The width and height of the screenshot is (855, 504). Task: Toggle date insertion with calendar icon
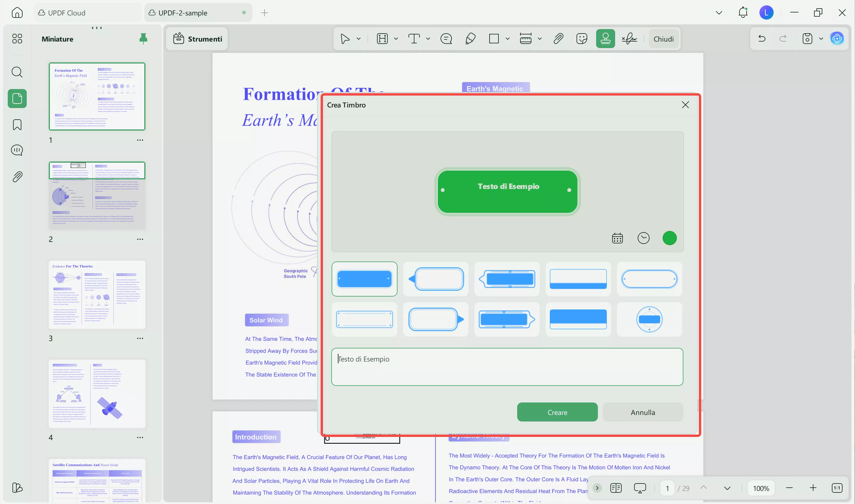tap(617, 238)
